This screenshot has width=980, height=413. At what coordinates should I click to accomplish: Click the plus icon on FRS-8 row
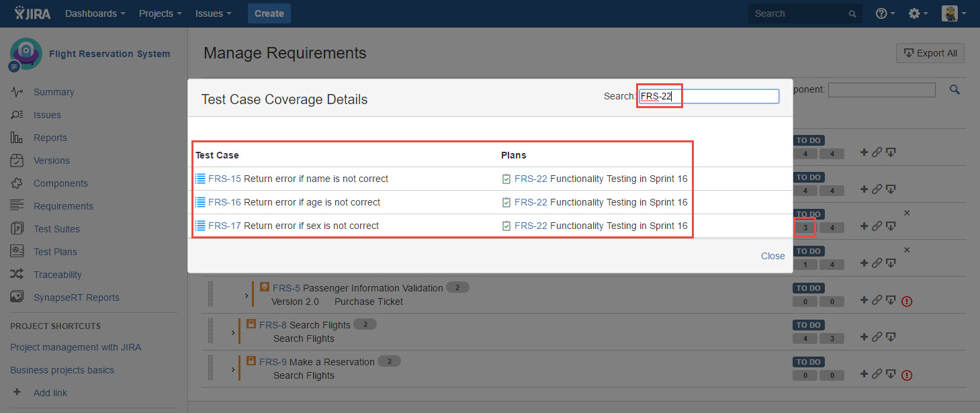click(864, 337)
